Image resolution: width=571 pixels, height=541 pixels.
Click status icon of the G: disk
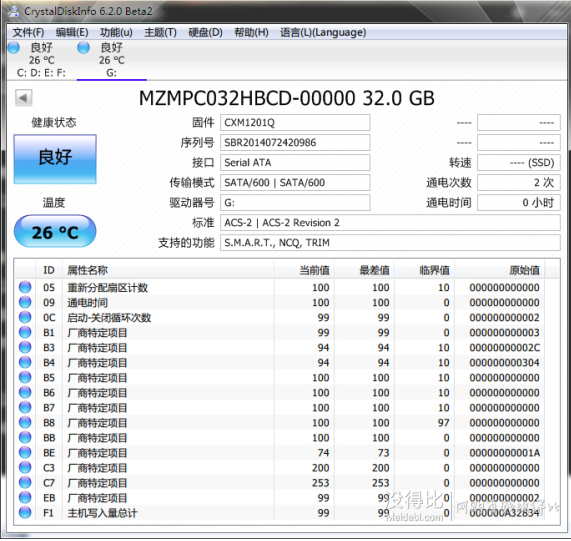click(83, 48)
